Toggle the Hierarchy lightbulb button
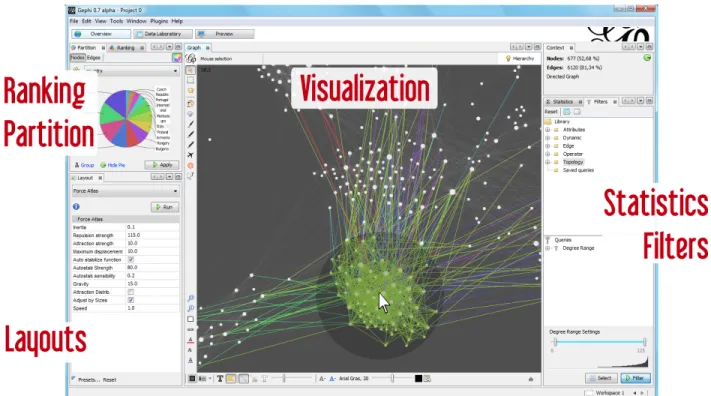This screenshot has width=711, height=396. pyautogui.click(x=520, y=59)
